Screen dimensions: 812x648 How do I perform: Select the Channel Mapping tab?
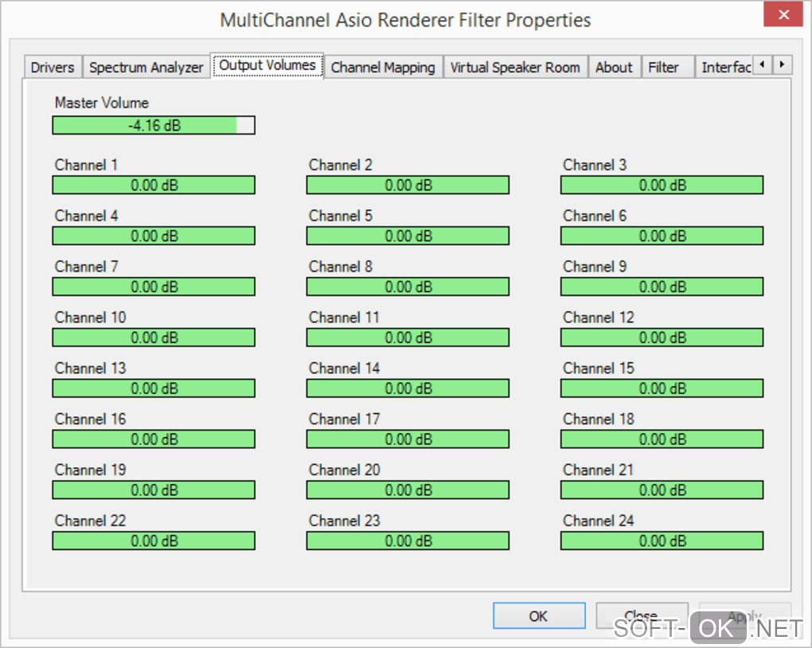point(383,68)
